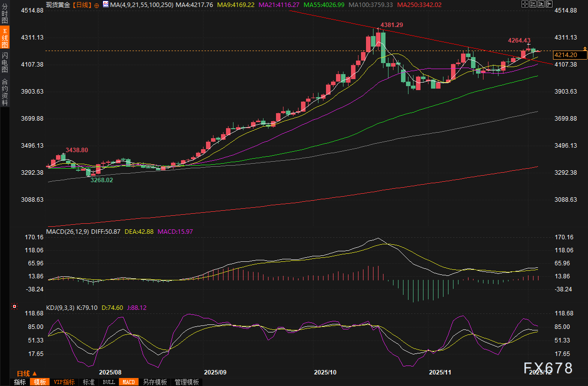Choose the 标准 template
588x386 pixels.
88,382
